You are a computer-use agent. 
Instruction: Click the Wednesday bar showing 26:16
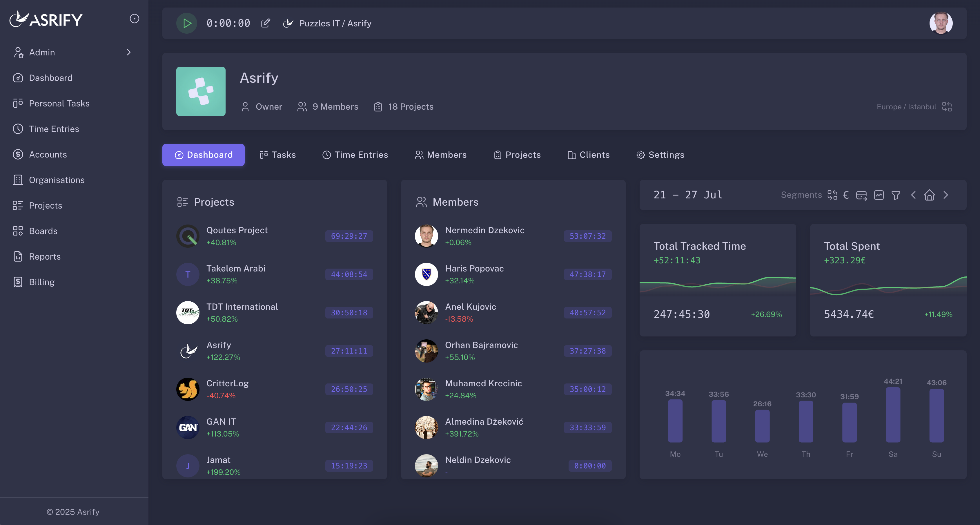click(x=762, y=426)
